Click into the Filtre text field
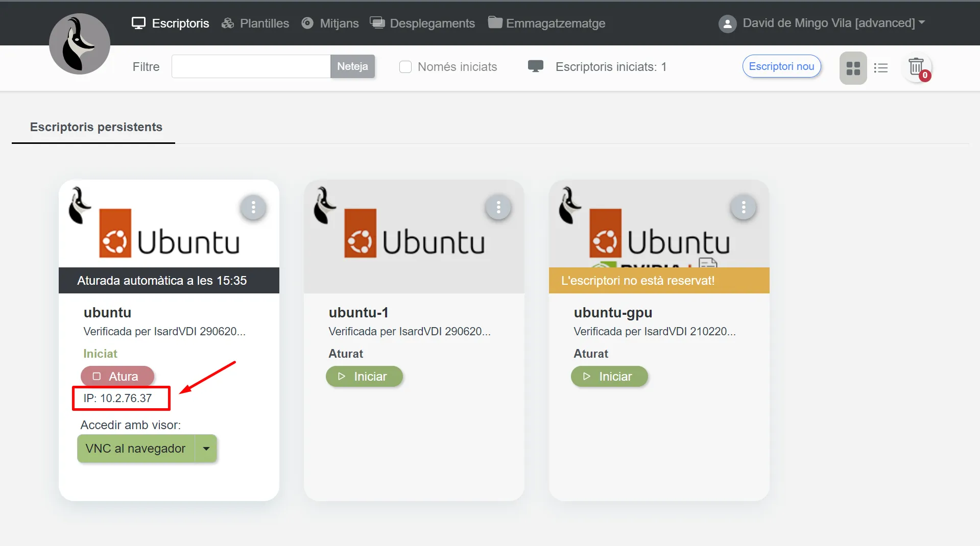 click(x=251, y=67)
